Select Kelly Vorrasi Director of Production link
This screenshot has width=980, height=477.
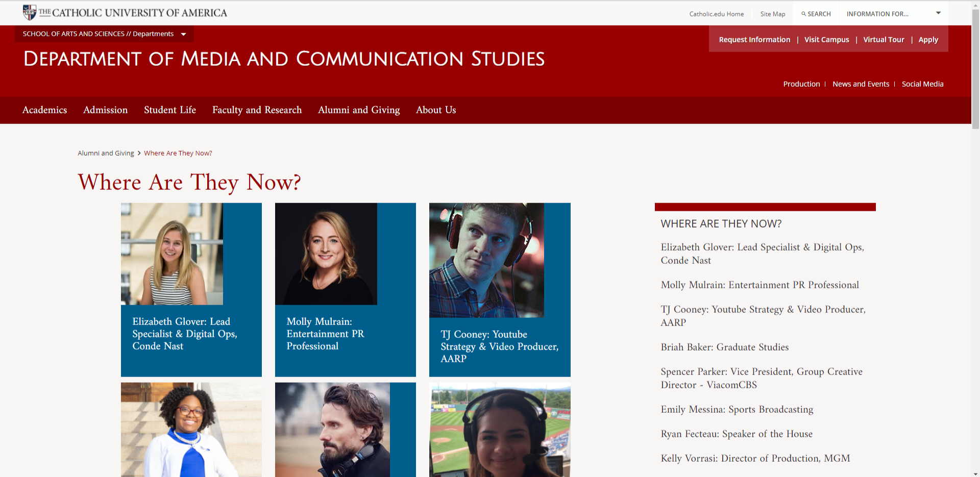click(755, 459)
